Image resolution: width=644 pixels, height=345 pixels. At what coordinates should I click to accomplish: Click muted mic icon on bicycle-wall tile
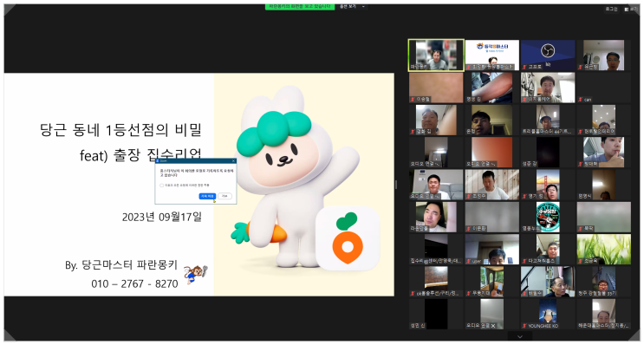click(524, 100)
